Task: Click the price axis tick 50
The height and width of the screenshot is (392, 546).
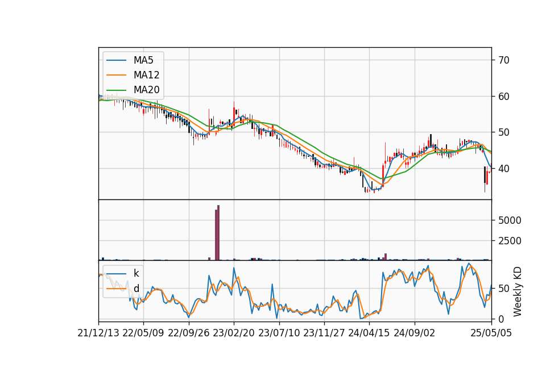Action: [504, 132]
